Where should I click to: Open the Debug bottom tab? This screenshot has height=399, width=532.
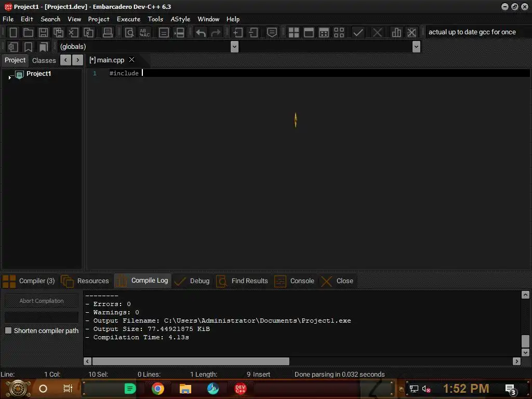(192, 281)
